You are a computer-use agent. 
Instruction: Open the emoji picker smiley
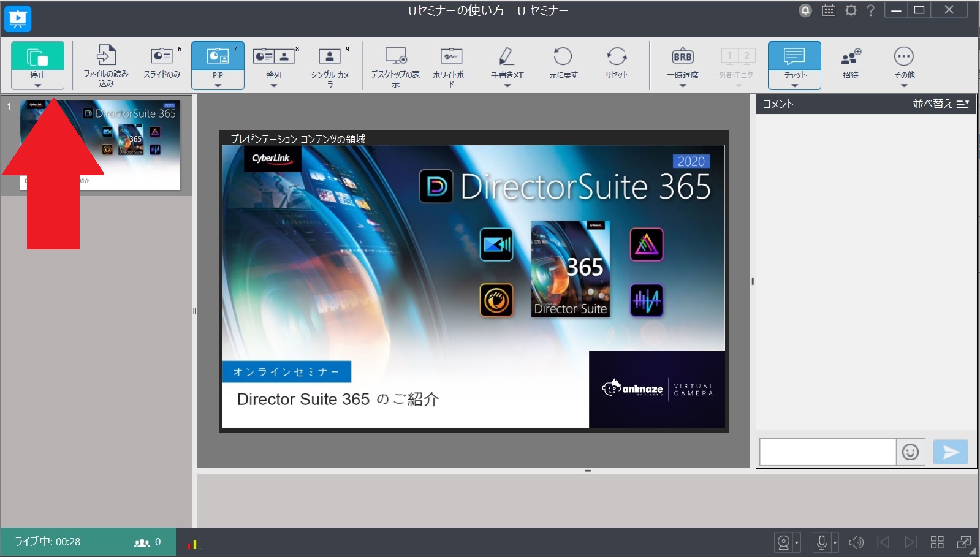(911, 452)
